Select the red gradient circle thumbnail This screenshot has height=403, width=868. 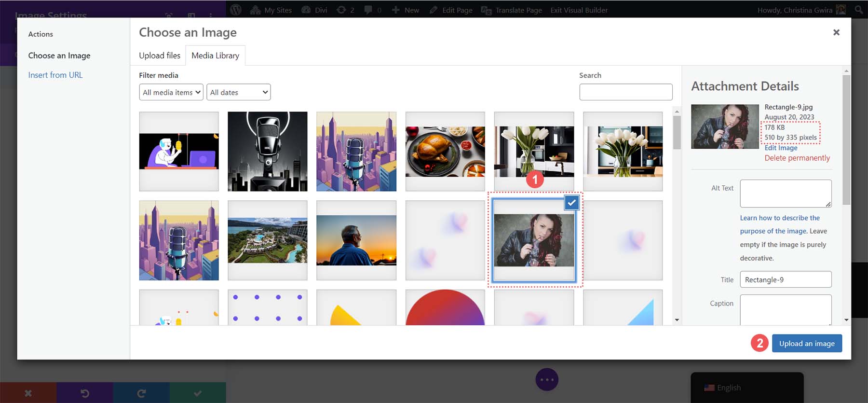coord(445,307)
